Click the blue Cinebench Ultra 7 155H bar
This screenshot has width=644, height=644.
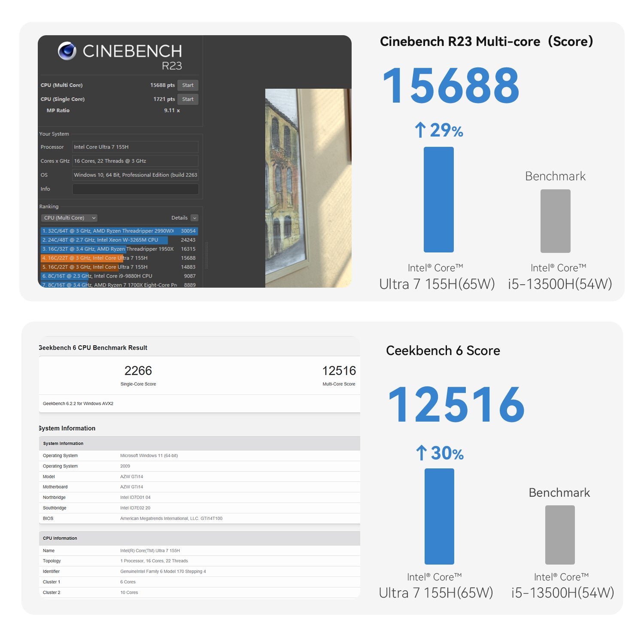(438, 200)
